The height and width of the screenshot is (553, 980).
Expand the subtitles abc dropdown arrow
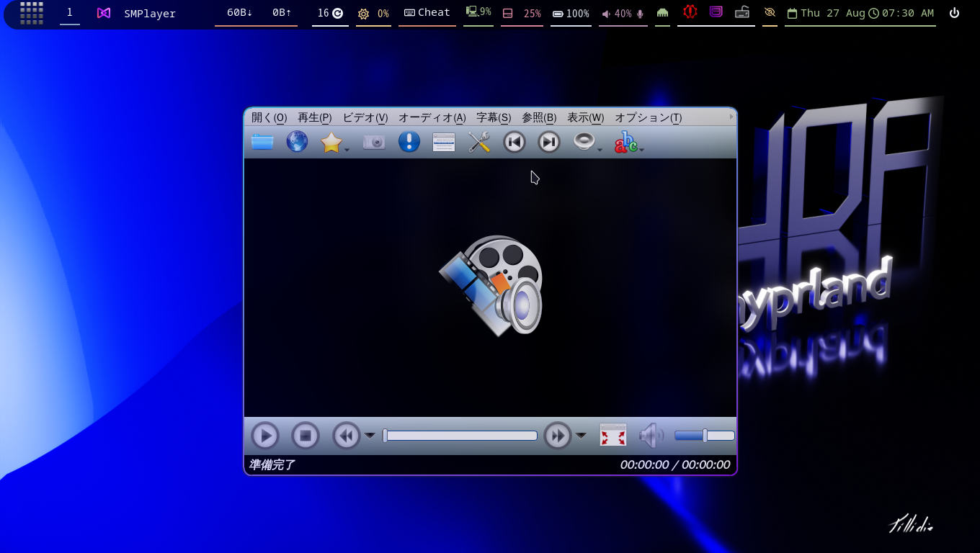641,150
